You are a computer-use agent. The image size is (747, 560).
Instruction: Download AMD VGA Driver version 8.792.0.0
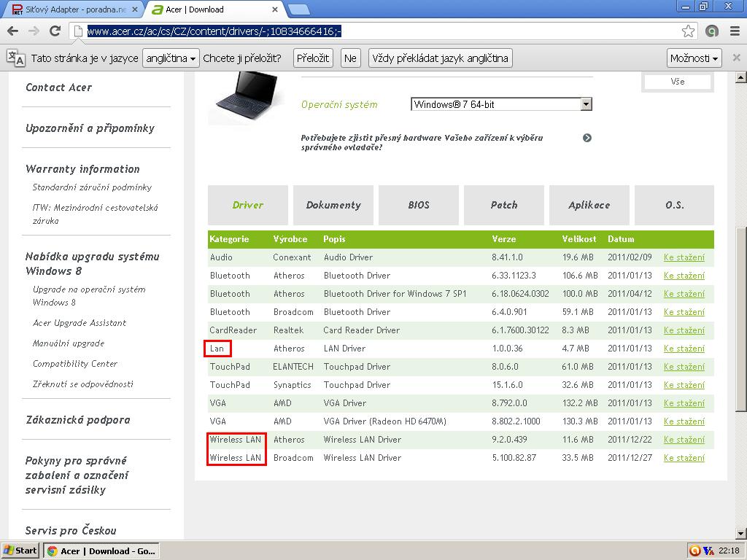point(684,402)
